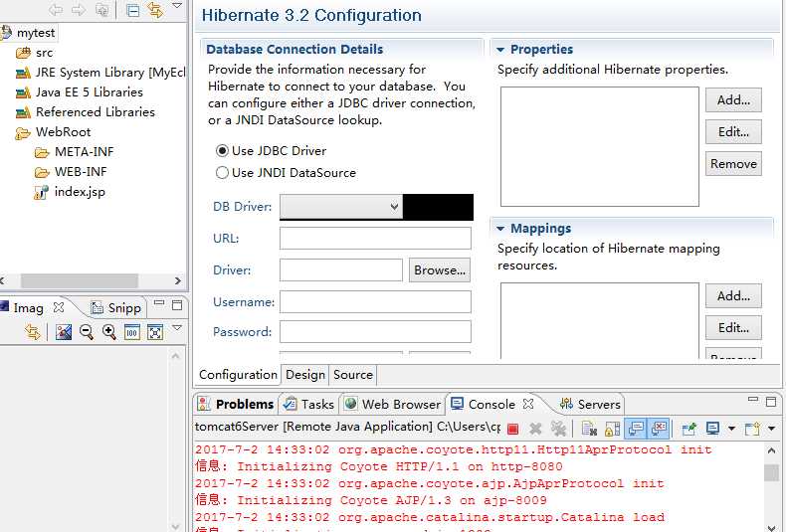Click into the Driver text field
This screenshot has height=532, width=786.
(341, 270)
